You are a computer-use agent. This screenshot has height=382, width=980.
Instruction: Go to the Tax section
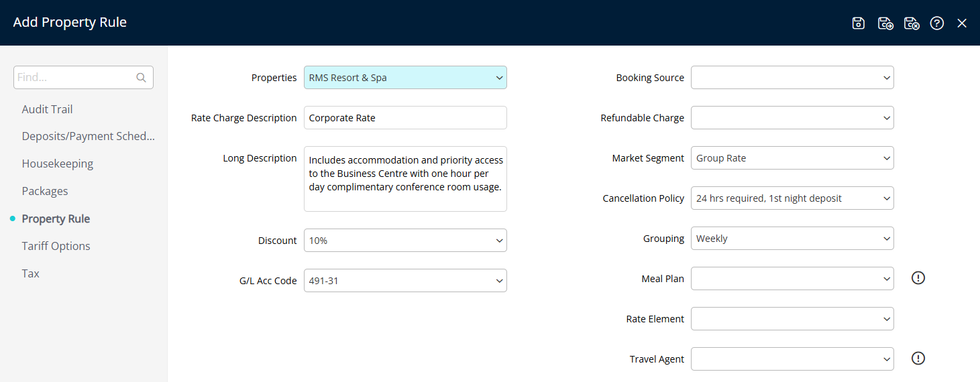coord(30,273)
